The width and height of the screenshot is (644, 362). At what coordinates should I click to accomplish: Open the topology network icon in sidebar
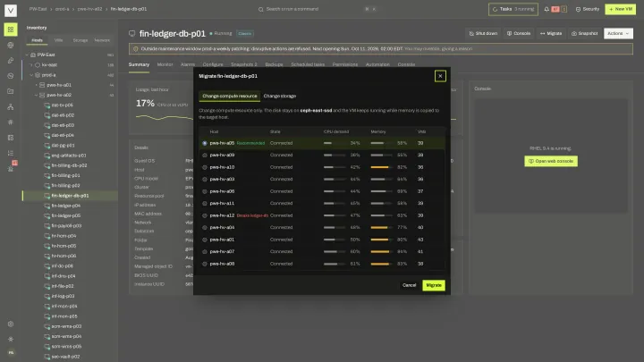click(x=11, y=106)
